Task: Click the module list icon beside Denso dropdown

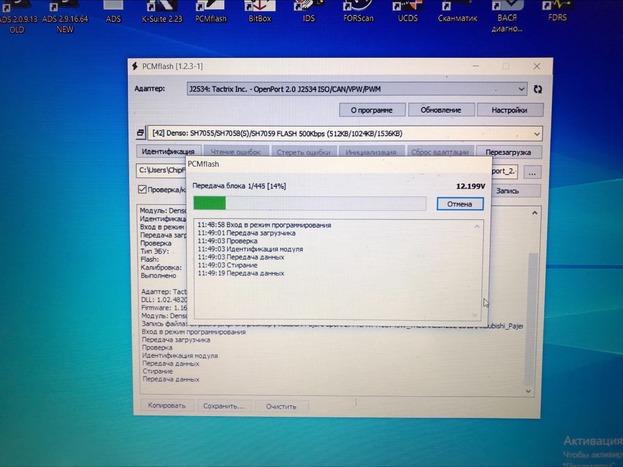Action: (x=139, y=133)
